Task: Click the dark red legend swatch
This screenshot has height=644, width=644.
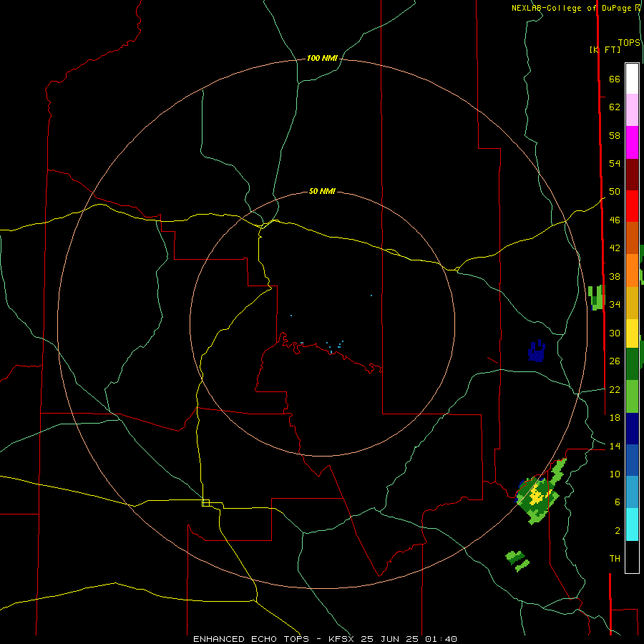Action: pos(632,174)
